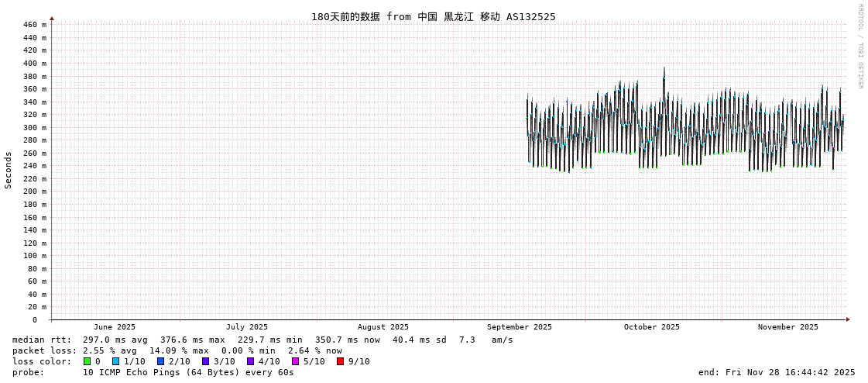This screenshot has width=868, height=383.
Task: Click the 460 m y-axis tick label
Action: [x=34, y=25]
